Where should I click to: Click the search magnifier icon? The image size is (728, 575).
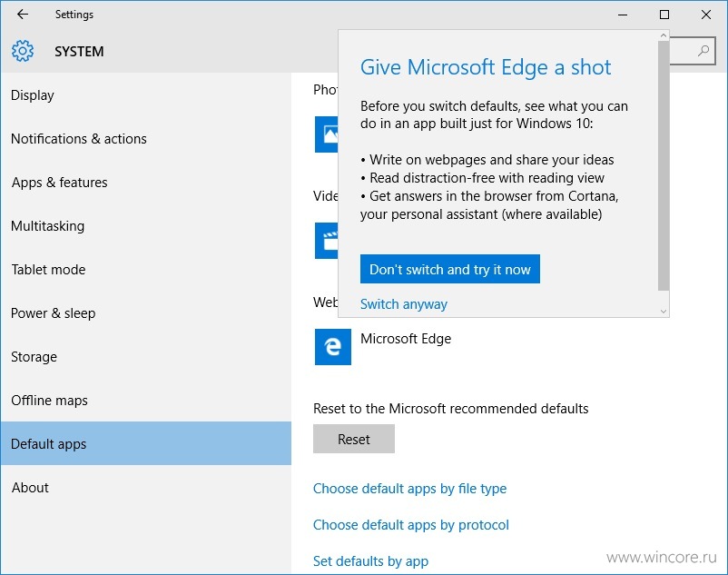click(703, 51)
